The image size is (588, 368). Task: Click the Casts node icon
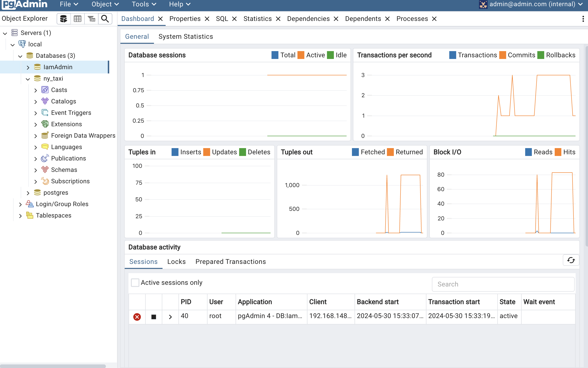coord(45,90)
